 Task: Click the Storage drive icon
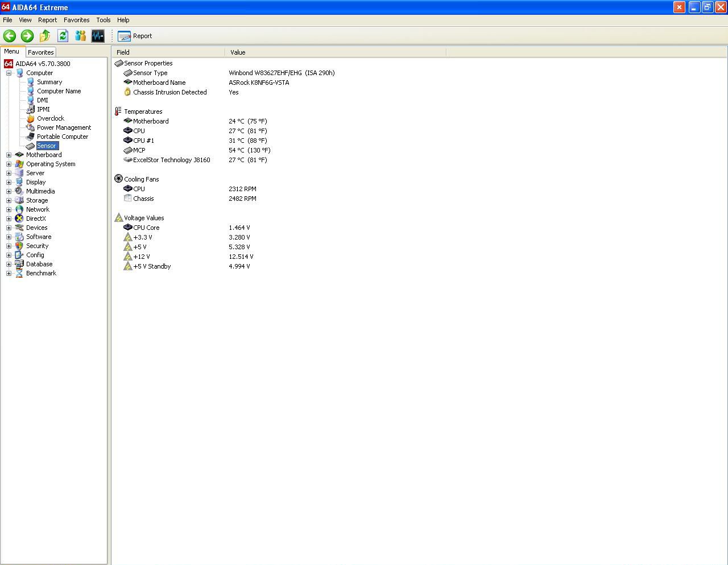(19, 200)
